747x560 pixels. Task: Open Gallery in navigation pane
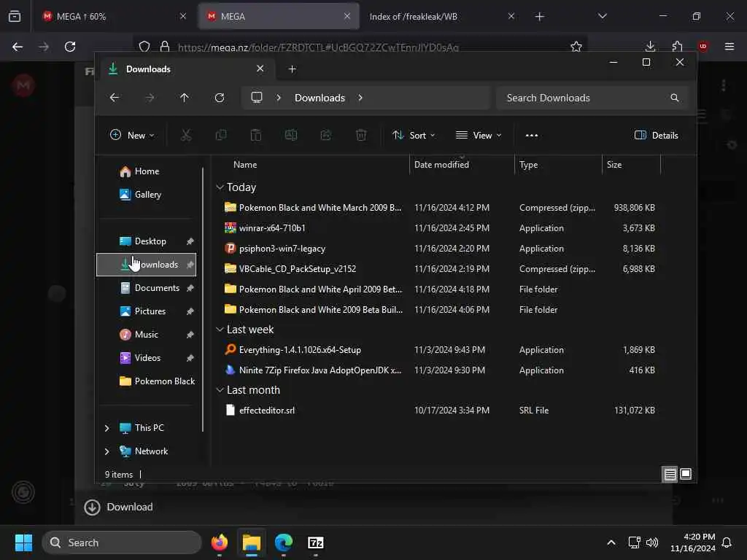(x=146, y=194)
